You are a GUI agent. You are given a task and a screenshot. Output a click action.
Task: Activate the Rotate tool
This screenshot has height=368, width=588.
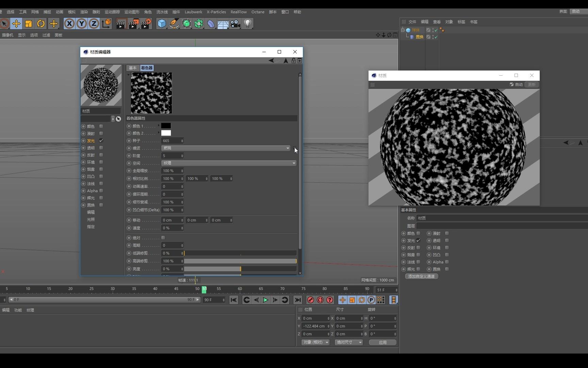click(x=41, y=24)
